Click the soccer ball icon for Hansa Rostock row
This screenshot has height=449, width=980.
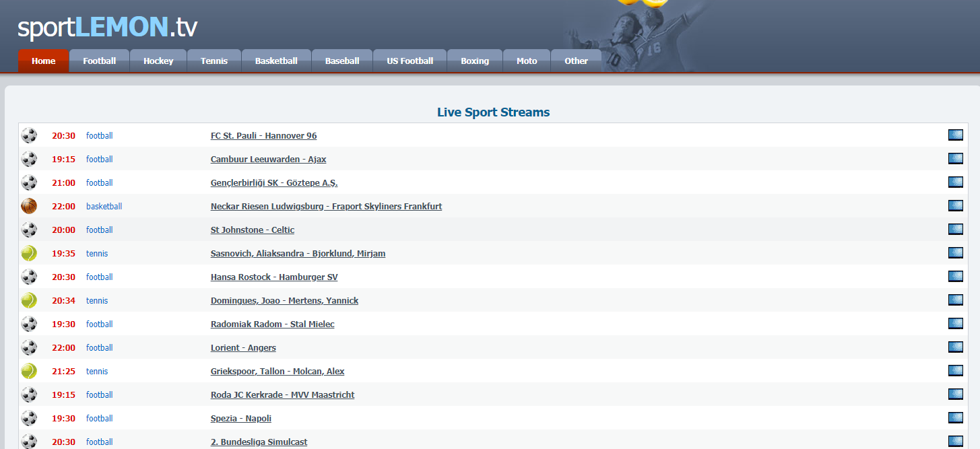[x=29, y=277]
